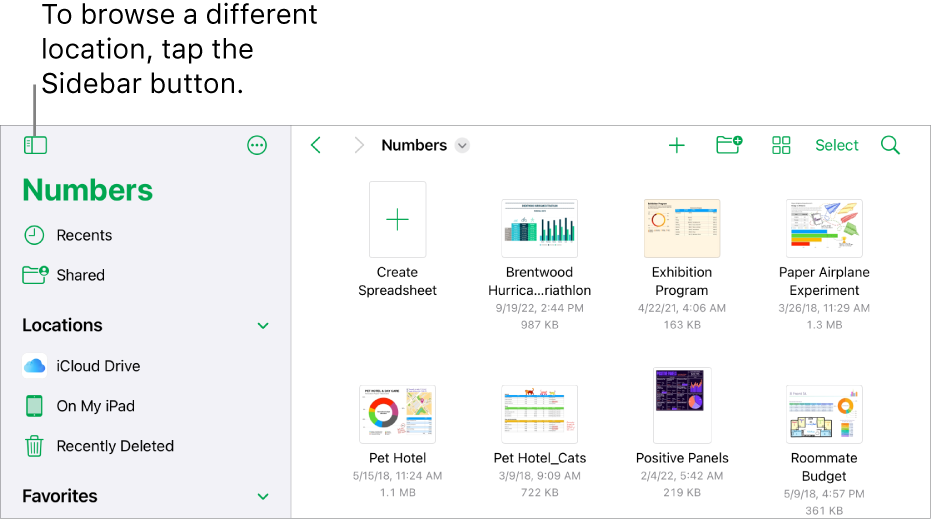Viewport: 932px width, 520px height.
Task: Click the iPad device icon
Action: (34, 406)
